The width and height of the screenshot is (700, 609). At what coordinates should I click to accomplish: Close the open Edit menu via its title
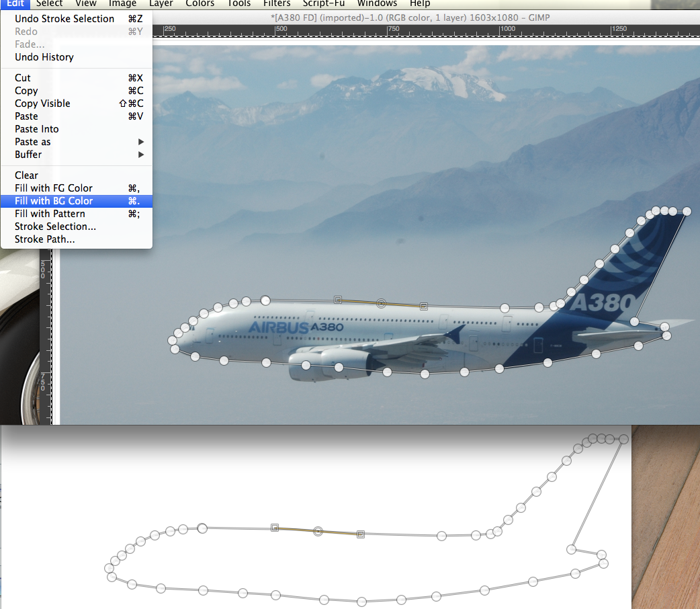point(15,3)
